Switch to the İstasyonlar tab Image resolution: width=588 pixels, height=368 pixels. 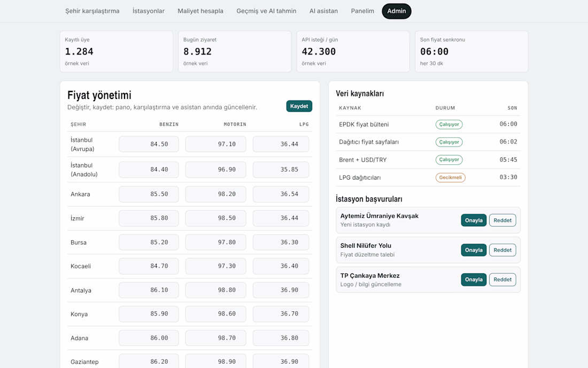pyautogui.click(x=149, y=11)
